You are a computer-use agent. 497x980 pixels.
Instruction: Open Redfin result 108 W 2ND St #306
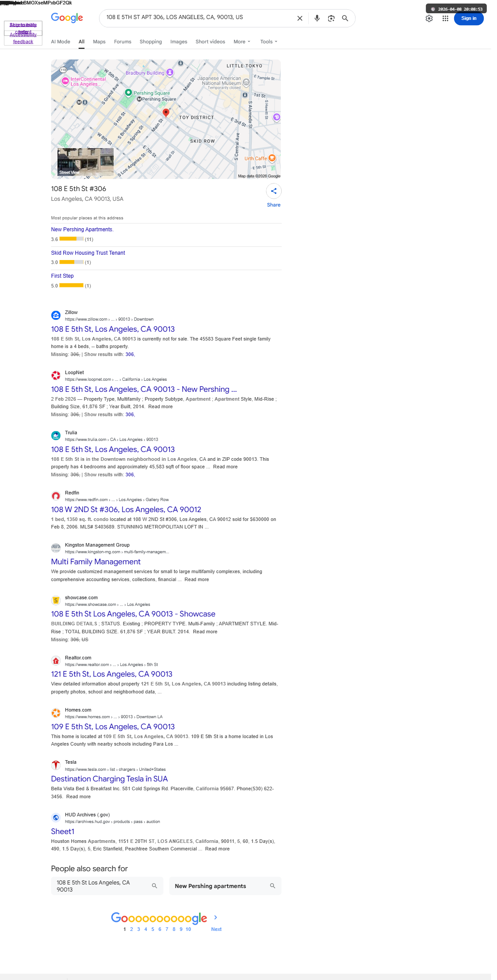[126, 509]
